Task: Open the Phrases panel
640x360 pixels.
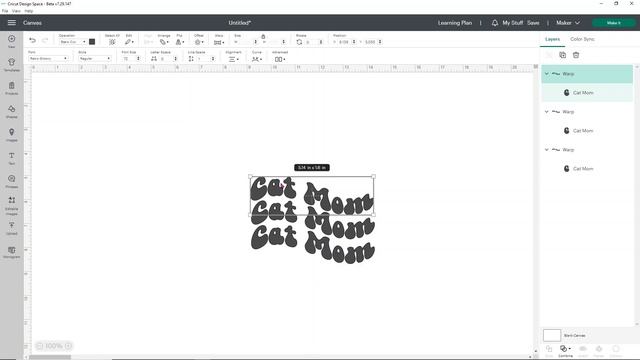Action: (x=11, y=181)
